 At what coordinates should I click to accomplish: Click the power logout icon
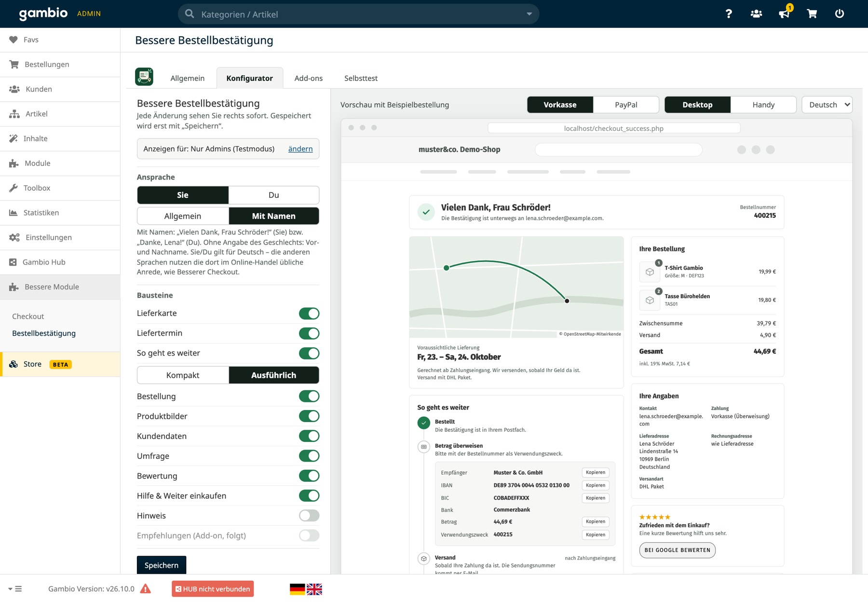tap(840, 14)
